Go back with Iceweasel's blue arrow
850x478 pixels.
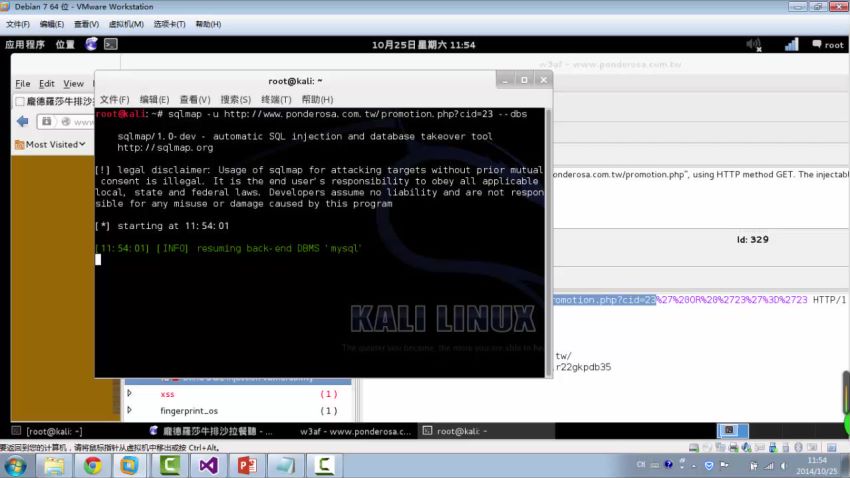(23, 121)
